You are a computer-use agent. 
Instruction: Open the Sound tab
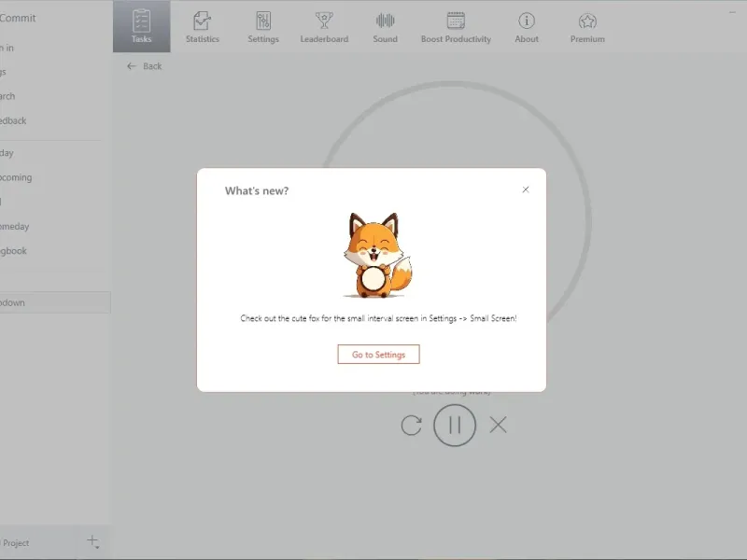point(385,26)
